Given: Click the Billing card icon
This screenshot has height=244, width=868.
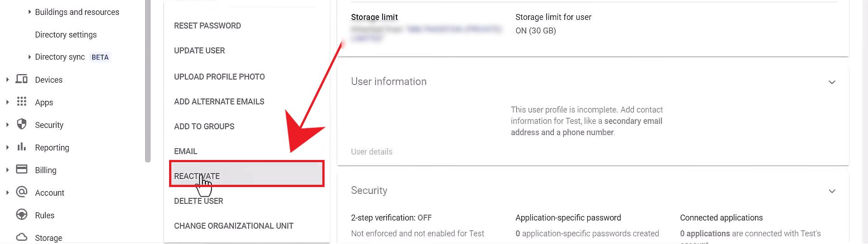Looking at the screenshot, I should pyautogui.click(x=22, y=169).
